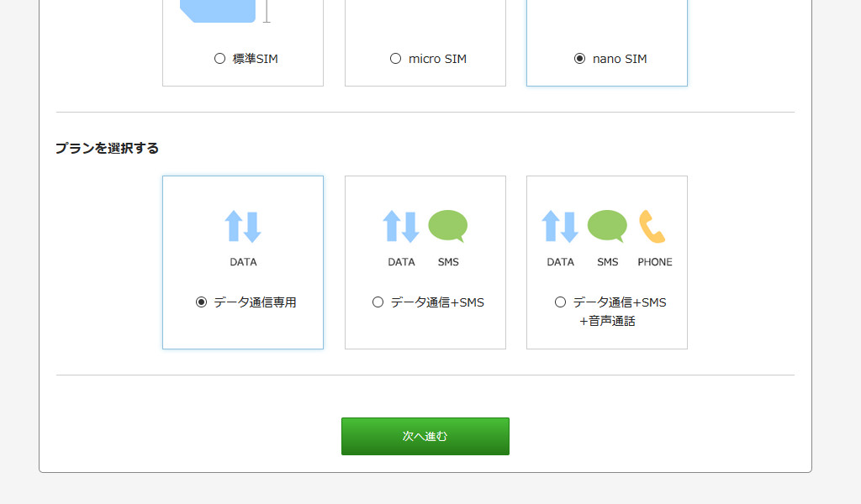Screen dimensions: 861x504
Task: Click DATA arrows icon in 音声通話 plan card
Action: point(560,226)
